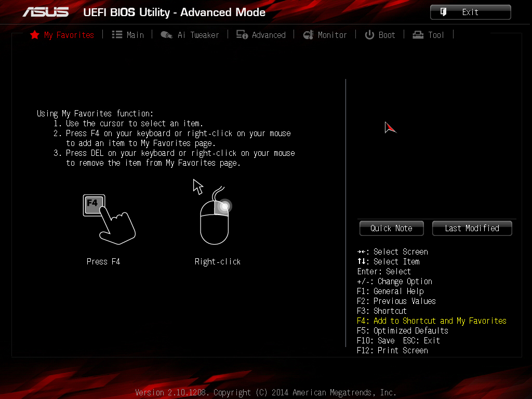Viewport: 532px width, 399px height.
Task: Click the Exit button text
Action: [470, 12]
